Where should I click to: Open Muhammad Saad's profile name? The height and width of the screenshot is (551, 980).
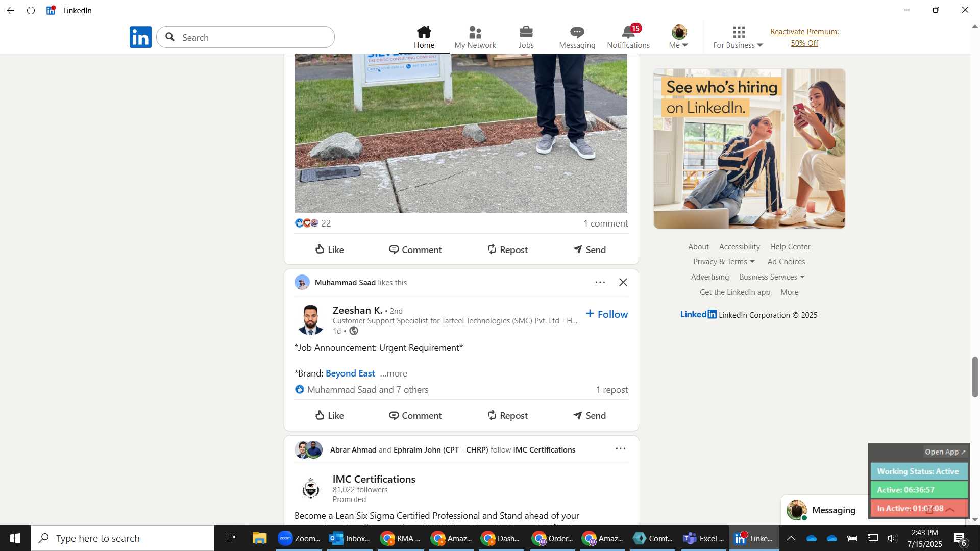(345, 282)
